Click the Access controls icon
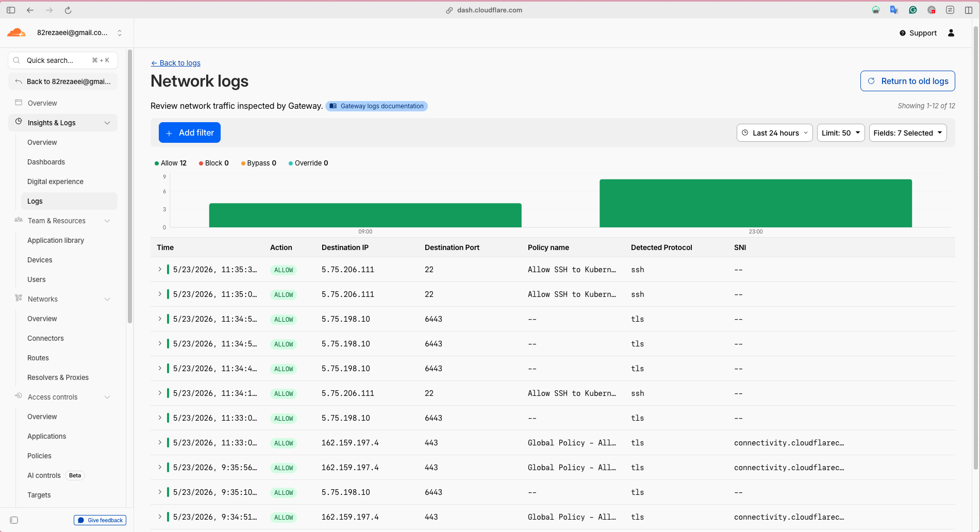 (x=19, y=396)
